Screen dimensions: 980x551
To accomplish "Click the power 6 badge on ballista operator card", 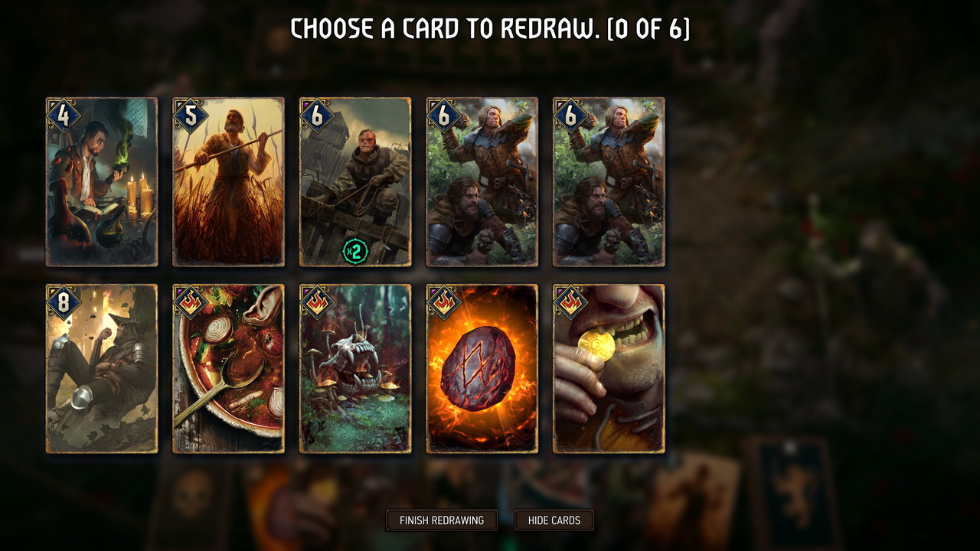I will [x=318, y=116].
